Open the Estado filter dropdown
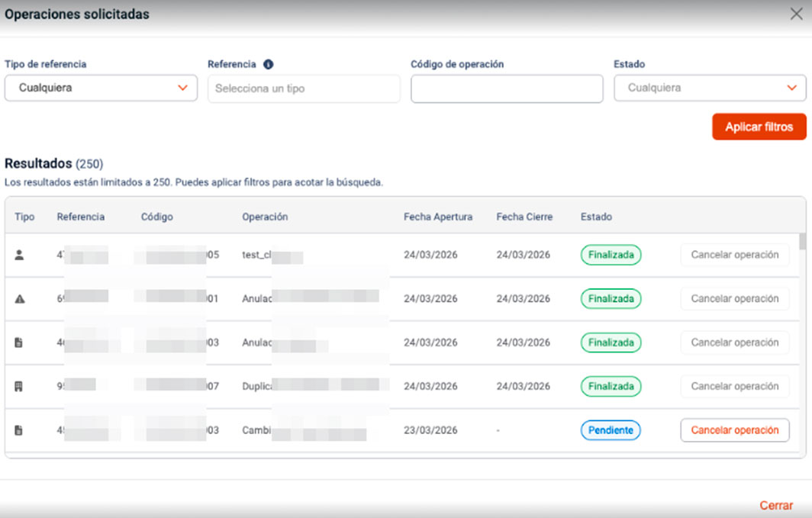 point(710,88)
